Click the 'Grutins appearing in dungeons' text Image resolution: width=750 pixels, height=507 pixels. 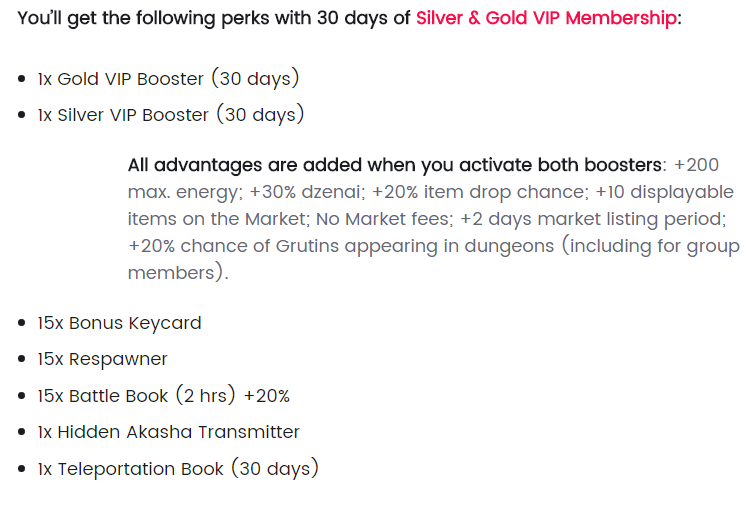tap(415, 246)
